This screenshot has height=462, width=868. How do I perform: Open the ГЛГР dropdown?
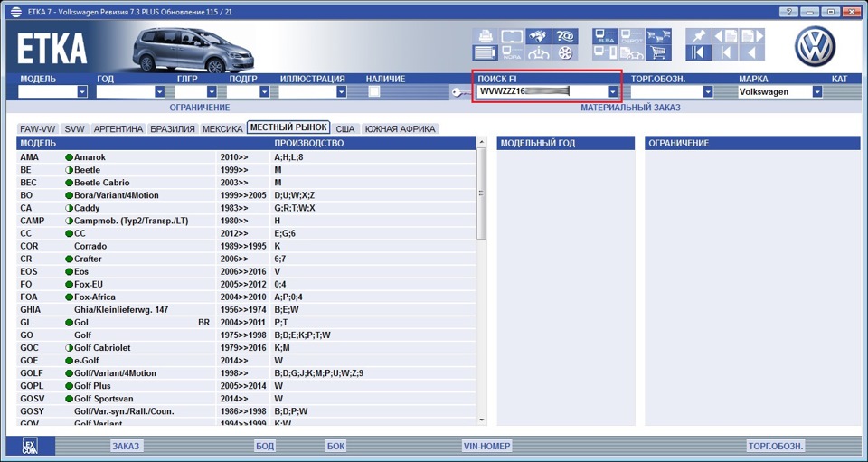(212, 92)
